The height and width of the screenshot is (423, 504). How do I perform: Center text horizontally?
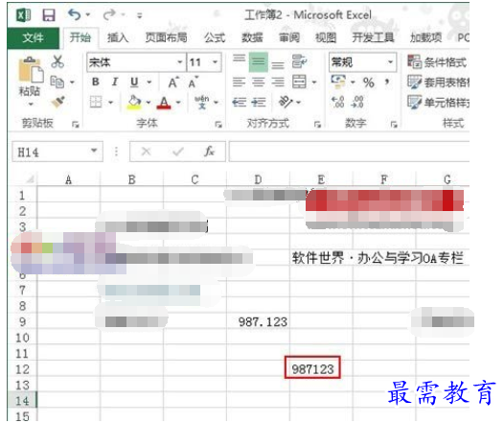coord(259,82)
